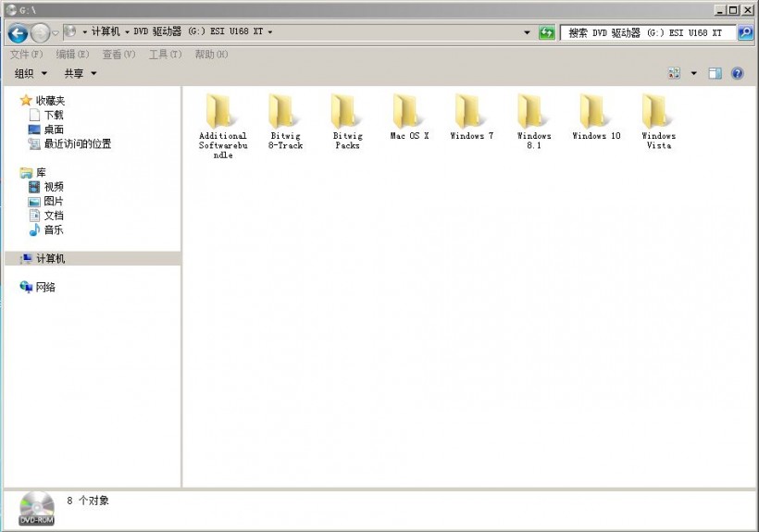Open the Windows 7 folder
Viewport: 759px width, 532px height.
tap(471, 113)
